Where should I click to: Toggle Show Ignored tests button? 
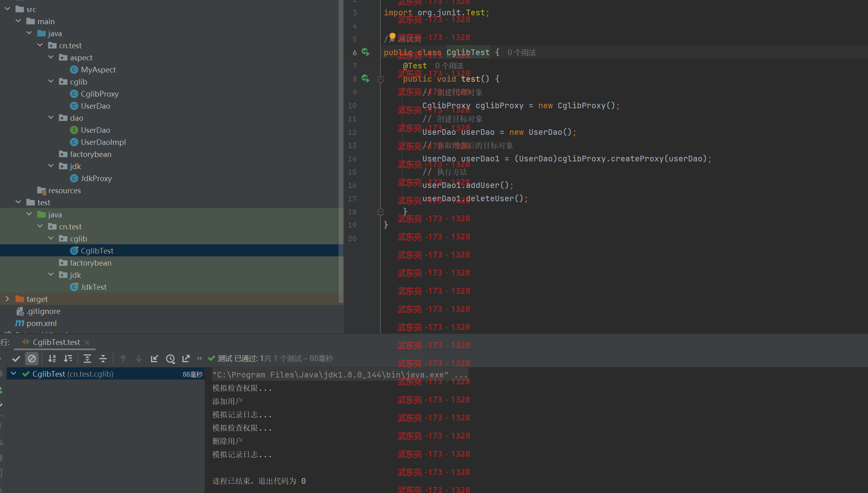click(32, 358)
